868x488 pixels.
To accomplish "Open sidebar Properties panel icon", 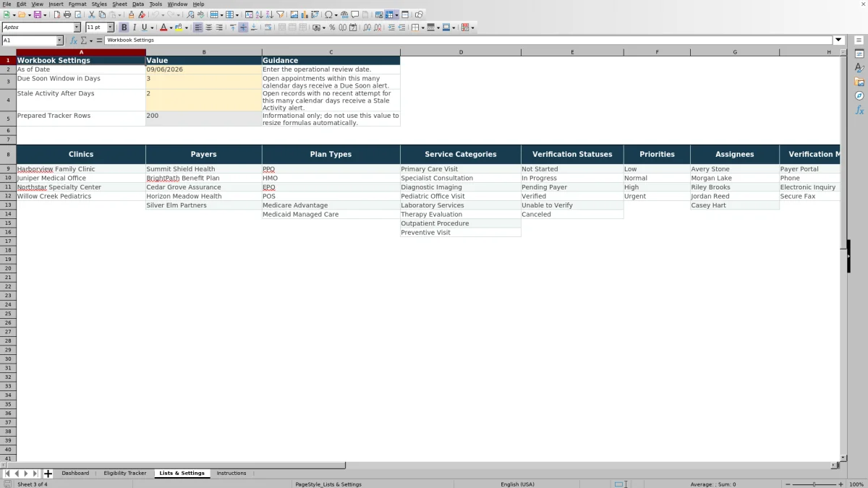I will pos(859,54).
